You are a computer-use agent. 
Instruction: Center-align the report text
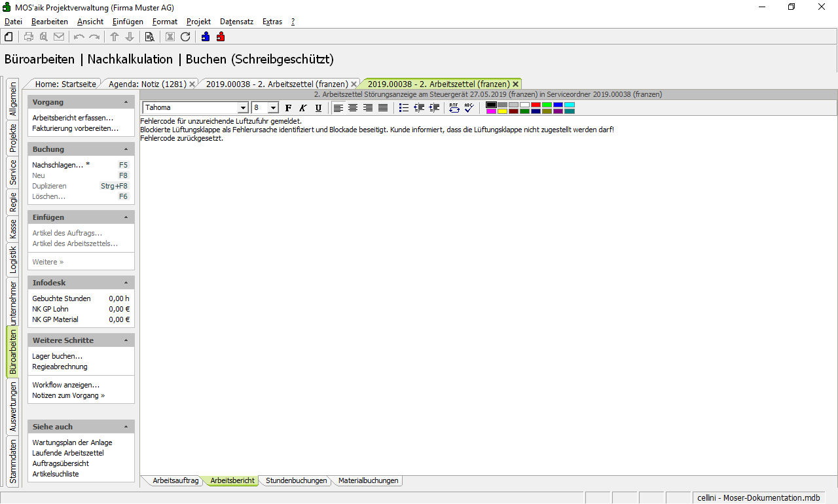pos(353,108)
